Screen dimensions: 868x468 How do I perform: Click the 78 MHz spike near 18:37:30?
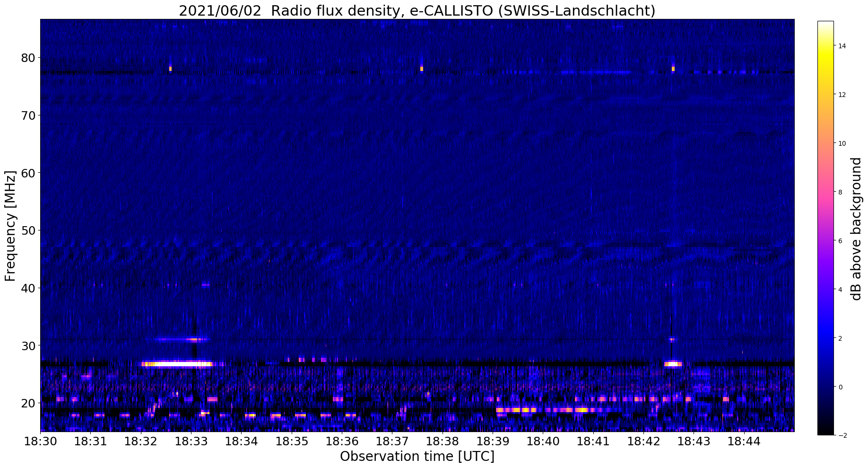(x=422, y=68)
